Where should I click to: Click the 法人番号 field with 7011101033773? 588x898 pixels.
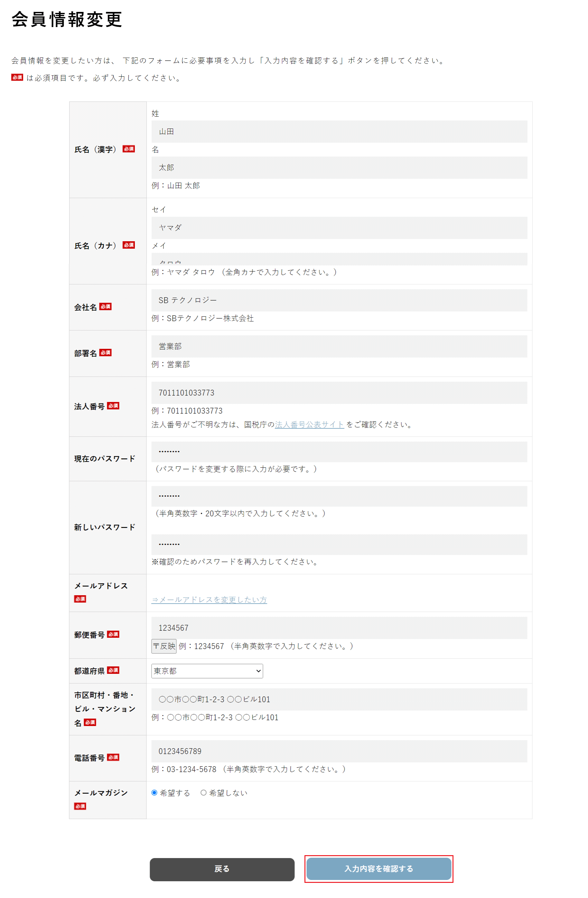[x=339, y=393]
